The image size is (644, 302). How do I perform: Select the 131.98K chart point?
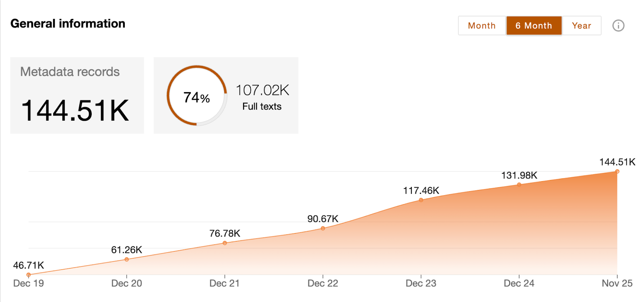[519, 185]
